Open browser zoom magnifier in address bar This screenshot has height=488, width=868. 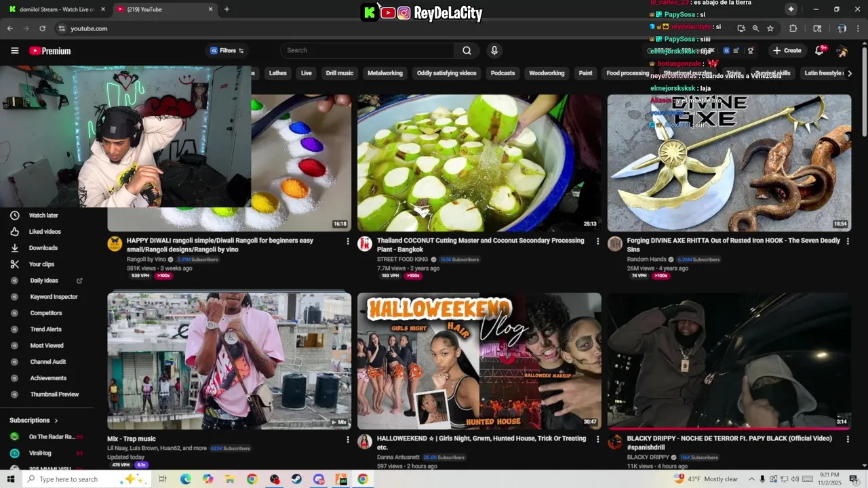[755, 28]
